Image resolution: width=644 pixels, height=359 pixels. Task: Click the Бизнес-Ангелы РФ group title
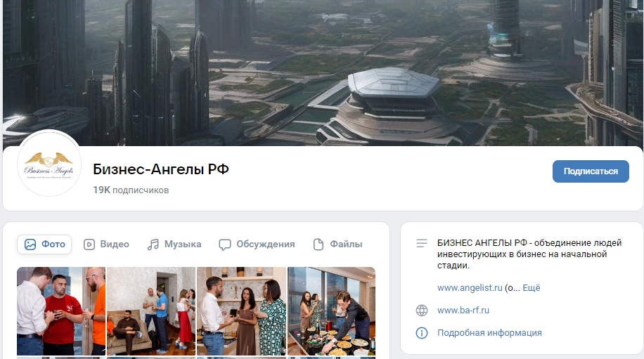(x=160, y=169)
